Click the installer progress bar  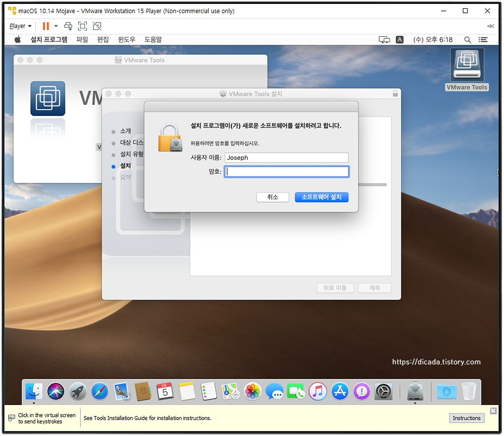pyautogui.click(x=372, y=185)
